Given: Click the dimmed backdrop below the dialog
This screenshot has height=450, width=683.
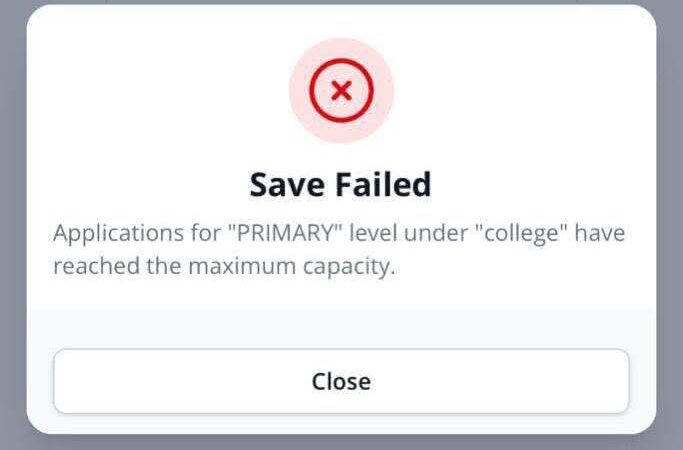Looking at the screenshot, I should pos(341,443).
